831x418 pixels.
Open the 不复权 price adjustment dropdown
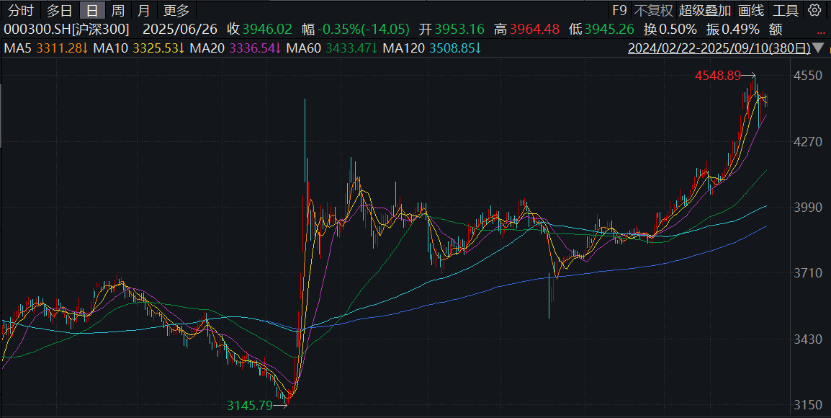[653, 11]
